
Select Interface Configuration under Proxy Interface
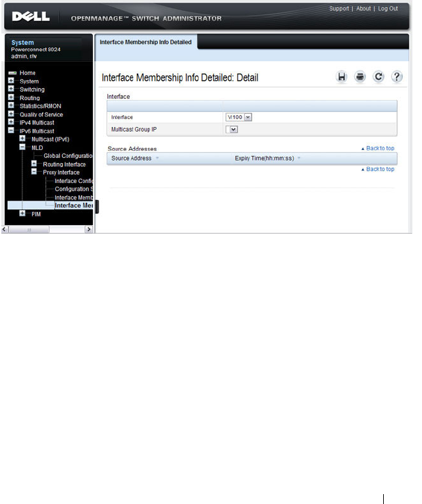[x=74, y=181]
